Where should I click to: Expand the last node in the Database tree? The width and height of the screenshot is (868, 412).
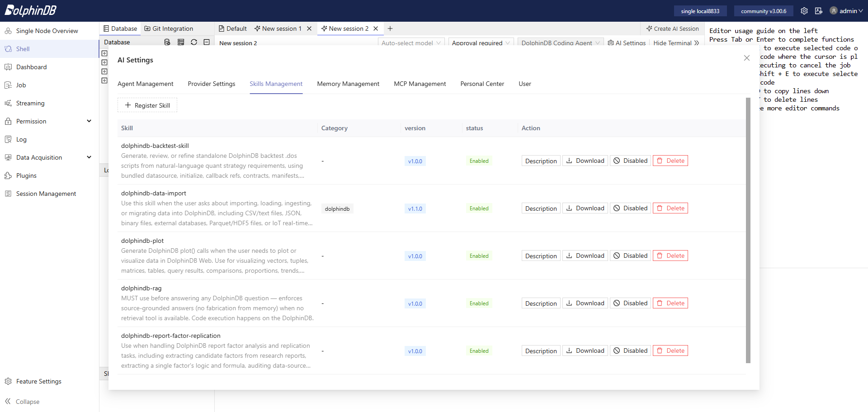[x=104, y=81]
